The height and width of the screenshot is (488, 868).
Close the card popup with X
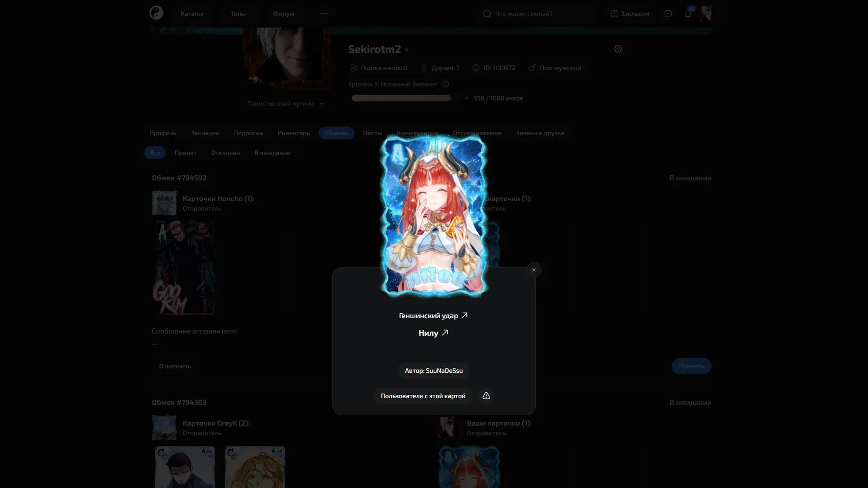(x=533, y=270)
